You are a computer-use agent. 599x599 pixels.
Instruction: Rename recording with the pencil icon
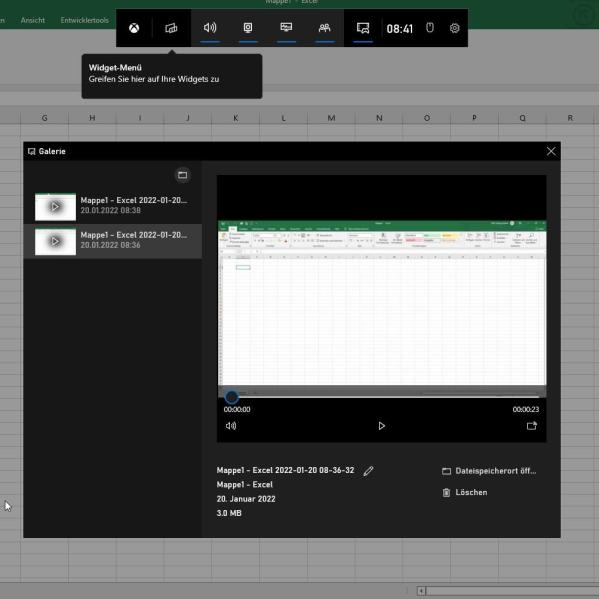click(x=368, y=471)
